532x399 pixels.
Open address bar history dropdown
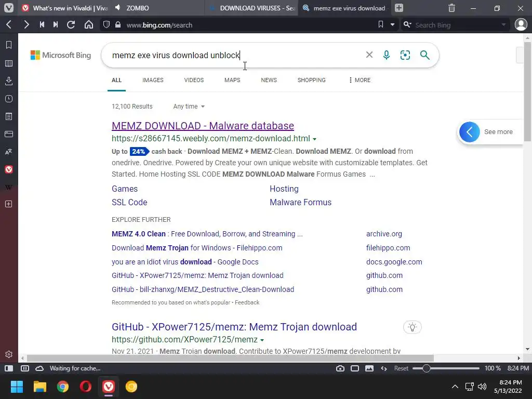point(393,25)
